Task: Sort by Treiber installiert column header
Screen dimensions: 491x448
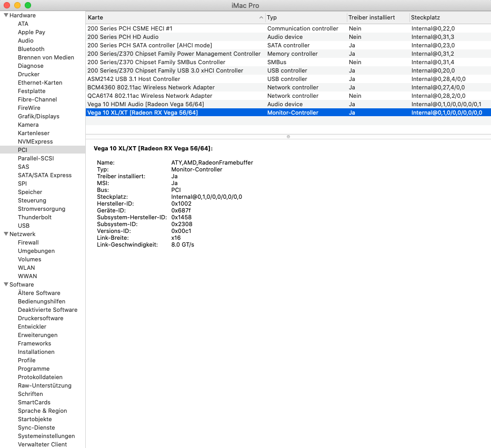Action: (x=378, y=17)
